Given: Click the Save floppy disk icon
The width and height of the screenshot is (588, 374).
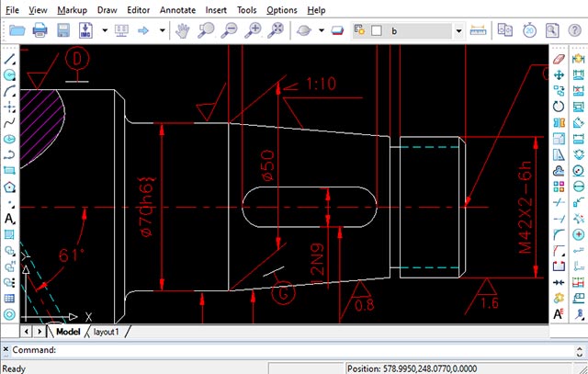Looking at the screenshot, I should click(x=63, y=30).
